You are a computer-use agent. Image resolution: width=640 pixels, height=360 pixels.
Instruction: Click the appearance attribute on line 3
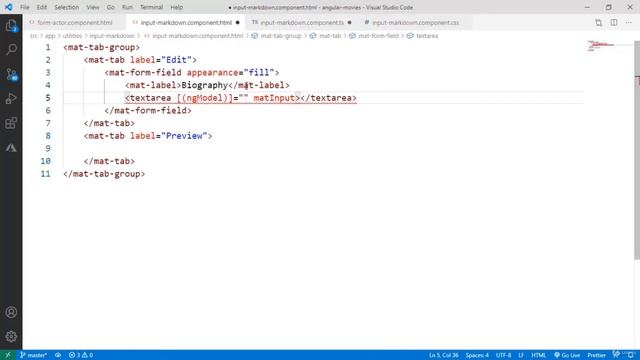pos(212,73)
